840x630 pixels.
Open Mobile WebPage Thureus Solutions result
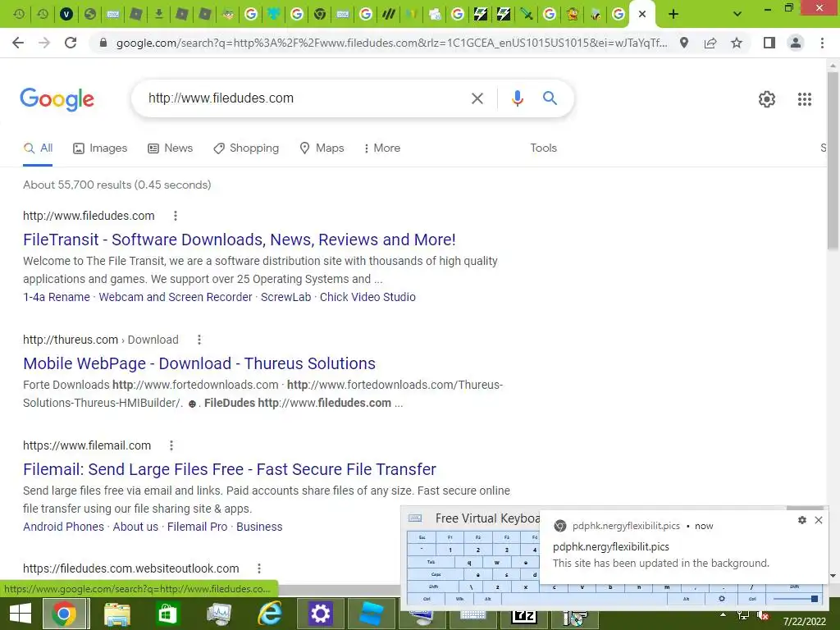coord(199,363)
